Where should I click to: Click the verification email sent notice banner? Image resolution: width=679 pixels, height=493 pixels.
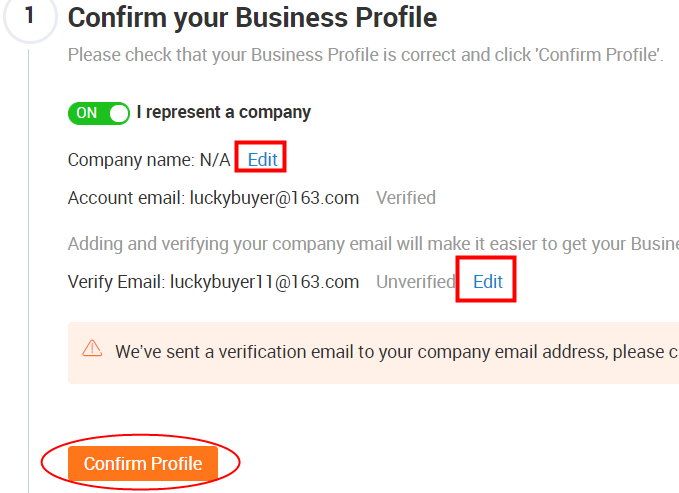coord(373,353)
